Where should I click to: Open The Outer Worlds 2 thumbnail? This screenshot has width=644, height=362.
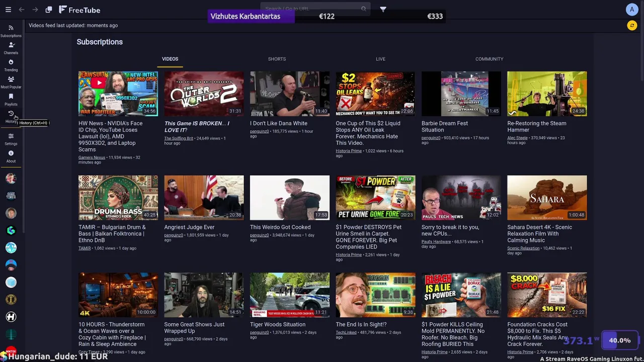click(204, 94)
